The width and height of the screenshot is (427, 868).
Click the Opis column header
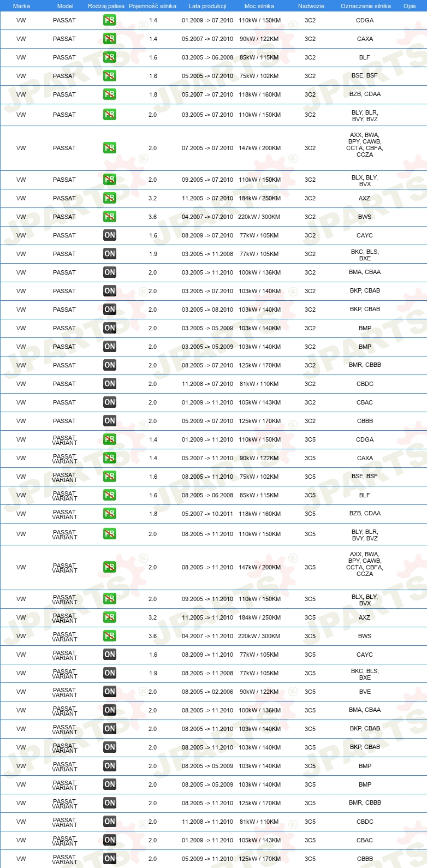tap(410, 6)
